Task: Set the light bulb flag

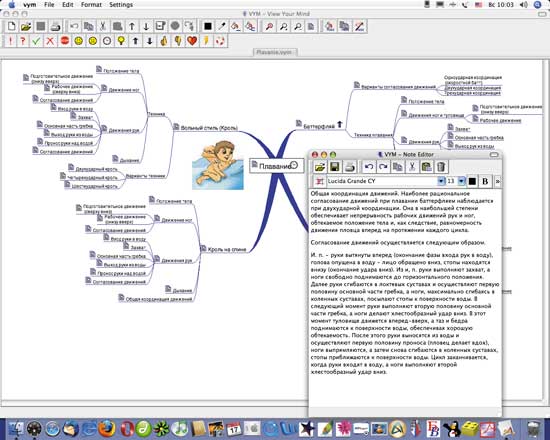Action: [x=121, y=41]
